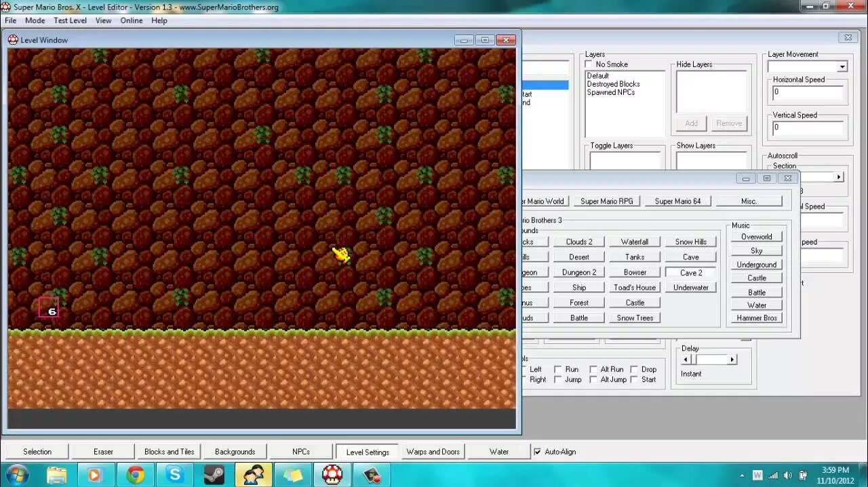Choose Underground music button

pos(757,265)
